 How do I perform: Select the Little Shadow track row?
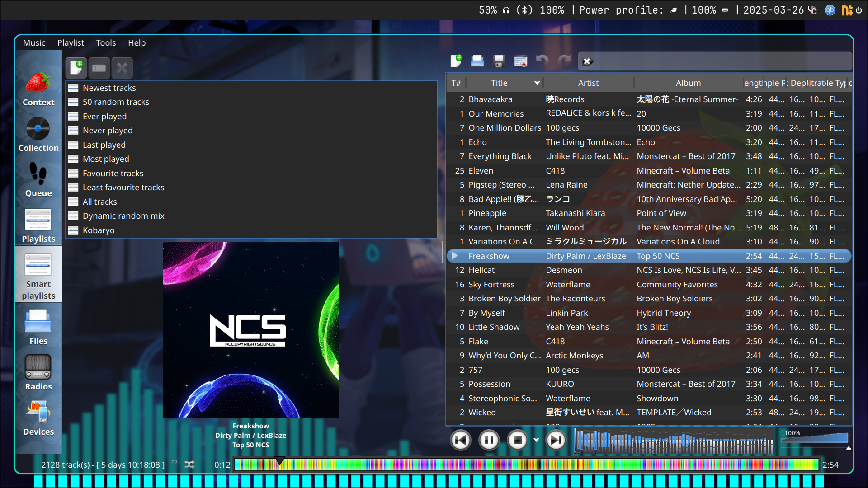click(x=649, y=327)
